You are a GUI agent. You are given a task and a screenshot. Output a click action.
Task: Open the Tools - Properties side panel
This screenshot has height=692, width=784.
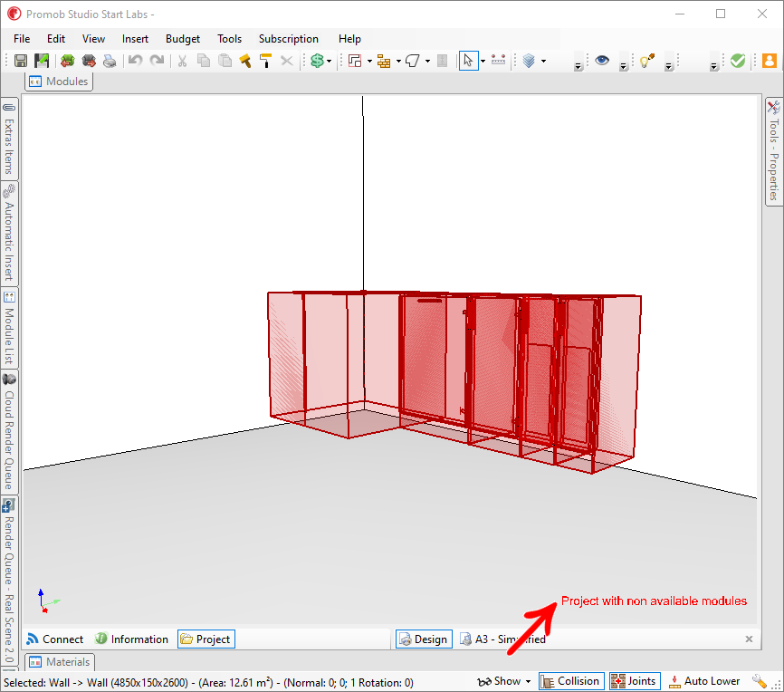pos(773,150)
